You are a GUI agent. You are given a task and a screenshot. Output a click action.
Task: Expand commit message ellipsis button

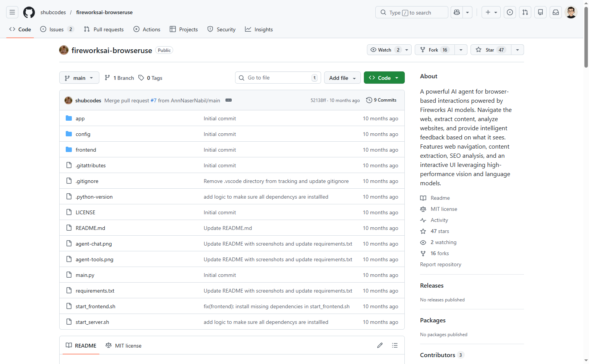click(x=229, y=100)
